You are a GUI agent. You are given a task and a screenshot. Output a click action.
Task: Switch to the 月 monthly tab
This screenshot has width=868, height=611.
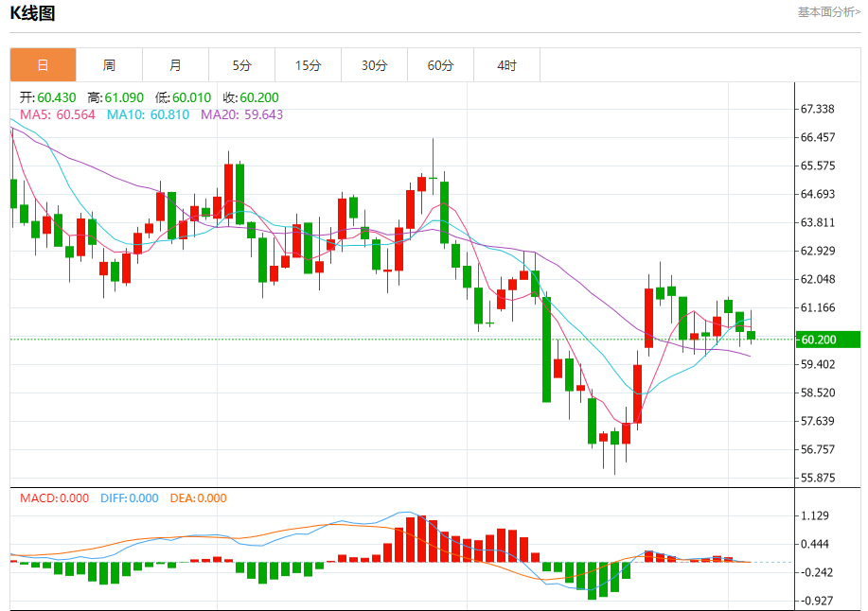click(x=175, y=65)
